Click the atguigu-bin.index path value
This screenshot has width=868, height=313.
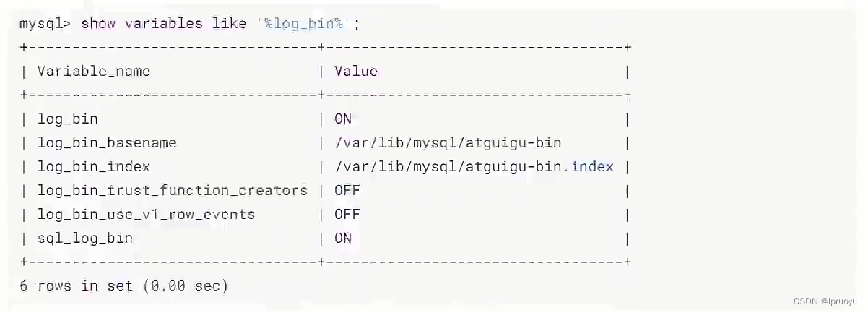(474, 166)
